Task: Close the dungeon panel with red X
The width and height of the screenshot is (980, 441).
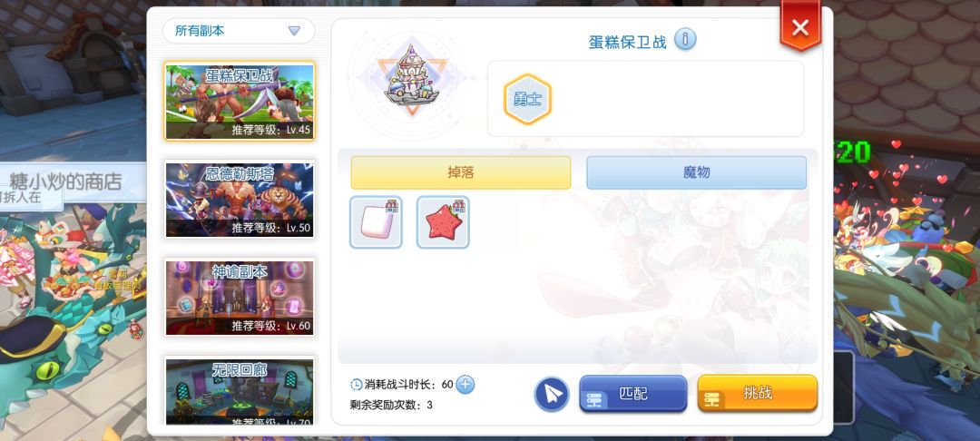Action: (800, 27)
